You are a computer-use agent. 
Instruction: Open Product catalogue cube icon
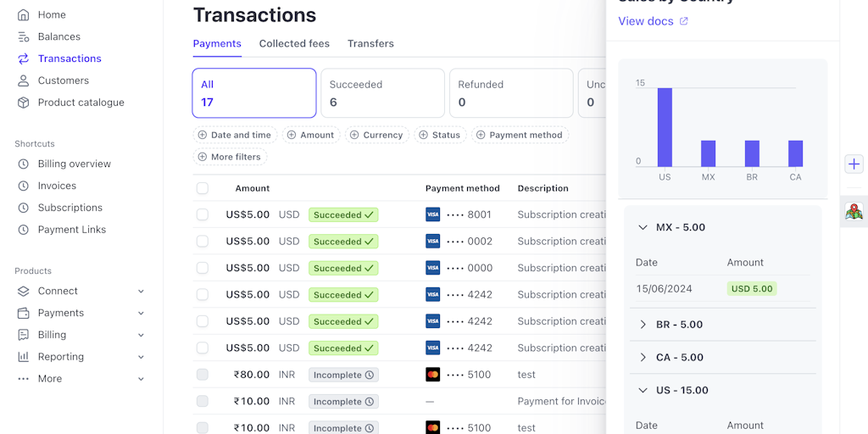click(x=23, y=103)
